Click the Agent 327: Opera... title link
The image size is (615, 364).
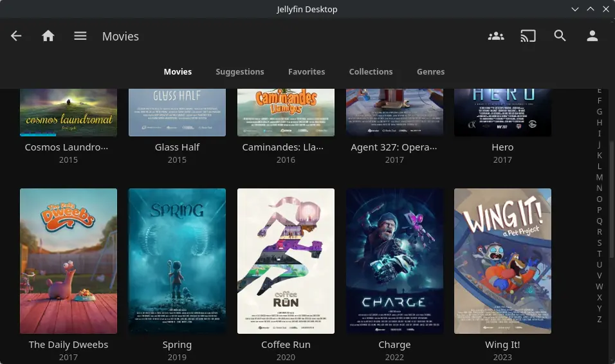[x=394, y=147]
